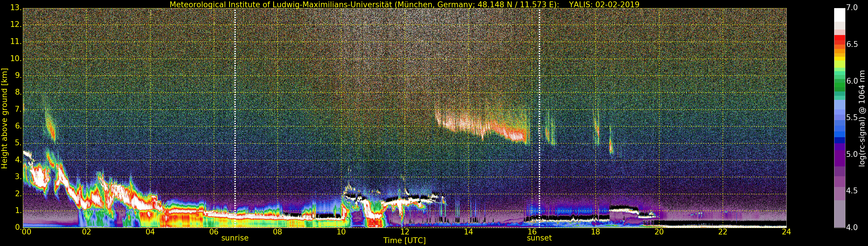Click the 'Height above ground [km]' axis label

(x=4, y=118)
